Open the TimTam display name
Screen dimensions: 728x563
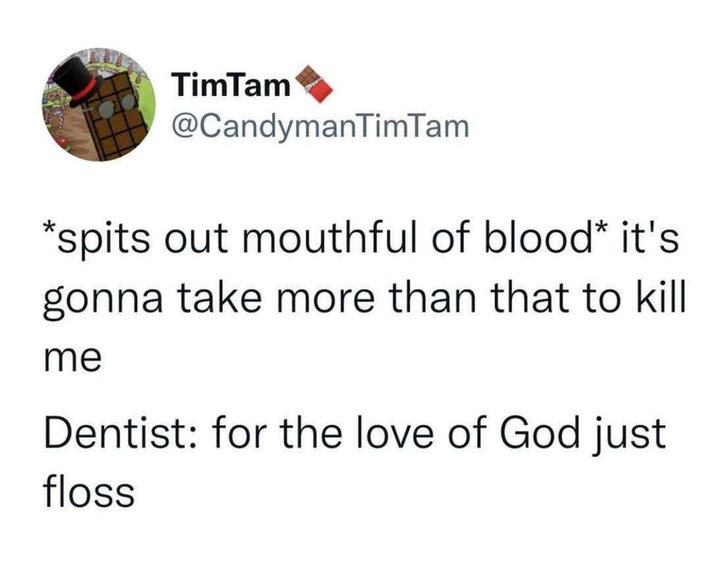pyautogui.click(x=230, y=86)
